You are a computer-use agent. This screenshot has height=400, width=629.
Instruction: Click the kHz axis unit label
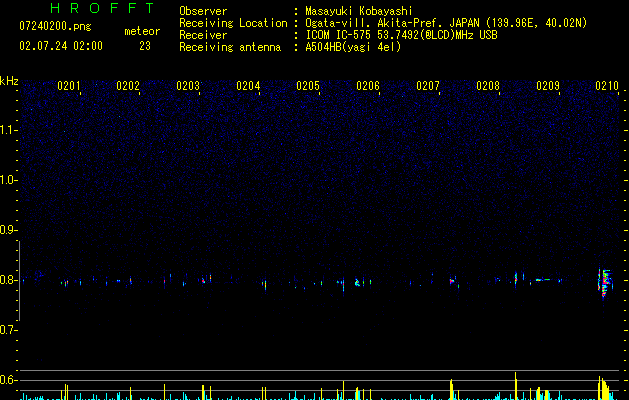click(9, 81)
